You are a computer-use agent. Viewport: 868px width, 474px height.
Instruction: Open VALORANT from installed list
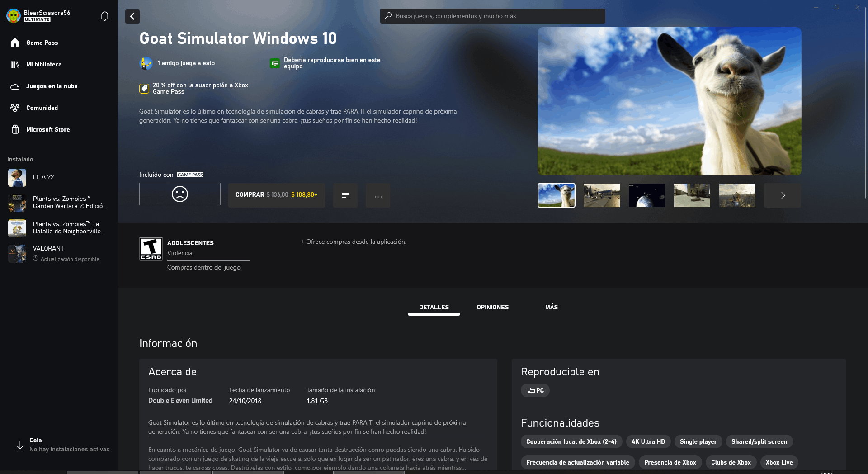pos(59,253)
